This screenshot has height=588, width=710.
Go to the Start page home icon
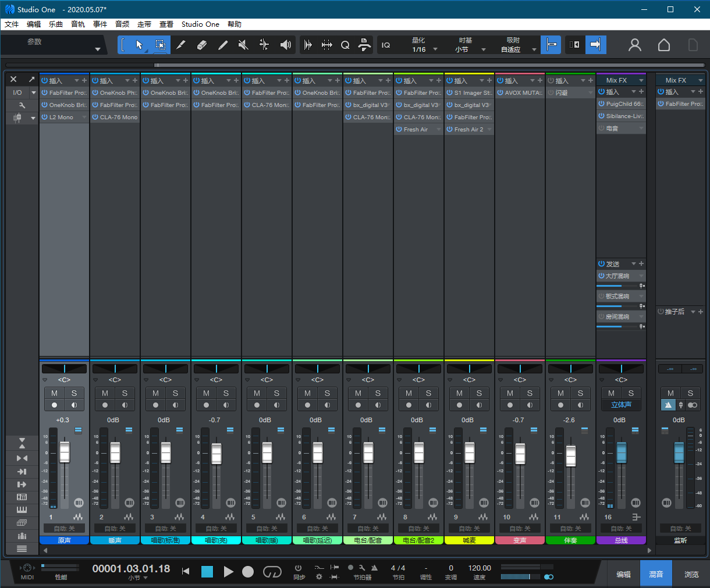[664, 45]
